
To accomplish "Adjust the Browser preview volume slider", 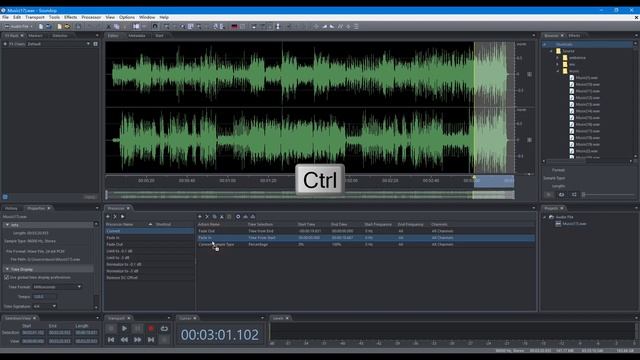I will (608, 195).
